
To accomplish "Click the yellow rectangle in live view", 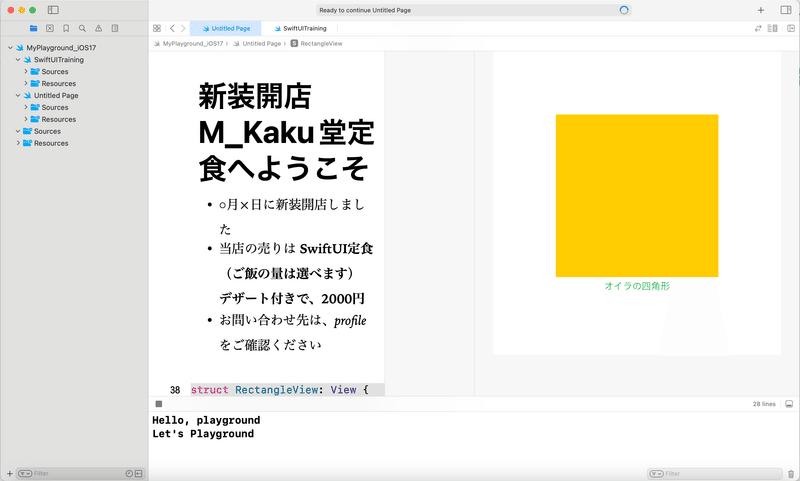I will (637, 196).
